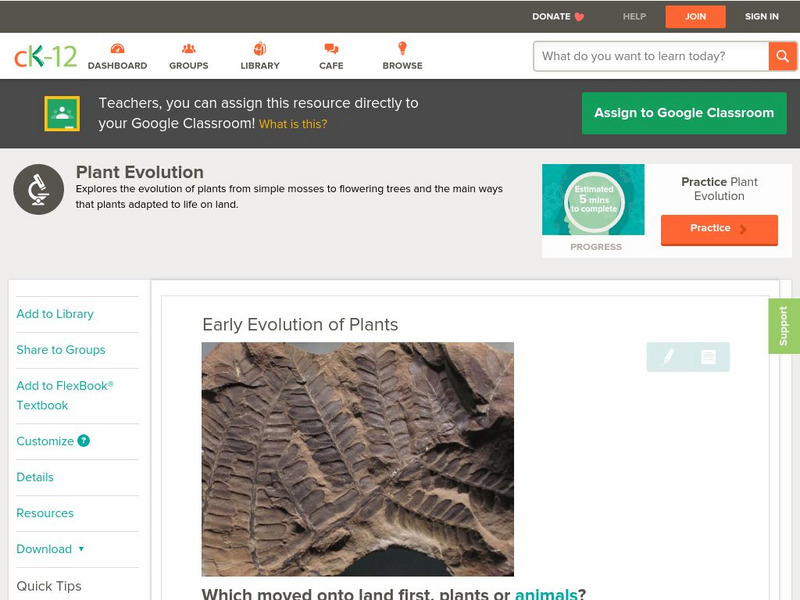Click the fern fossil image
800x600 pixels.
pos(358,459)
